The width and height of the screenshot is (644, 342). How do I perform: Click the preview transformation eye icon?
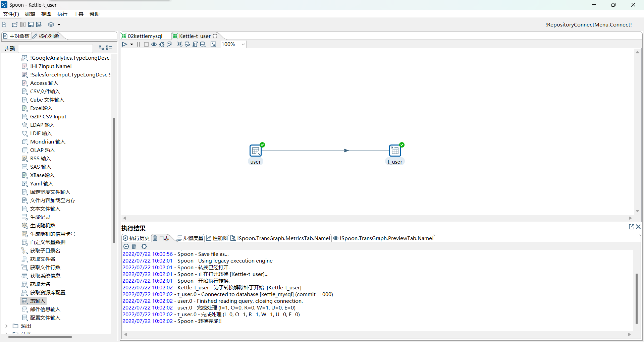(x=154, y=44)
